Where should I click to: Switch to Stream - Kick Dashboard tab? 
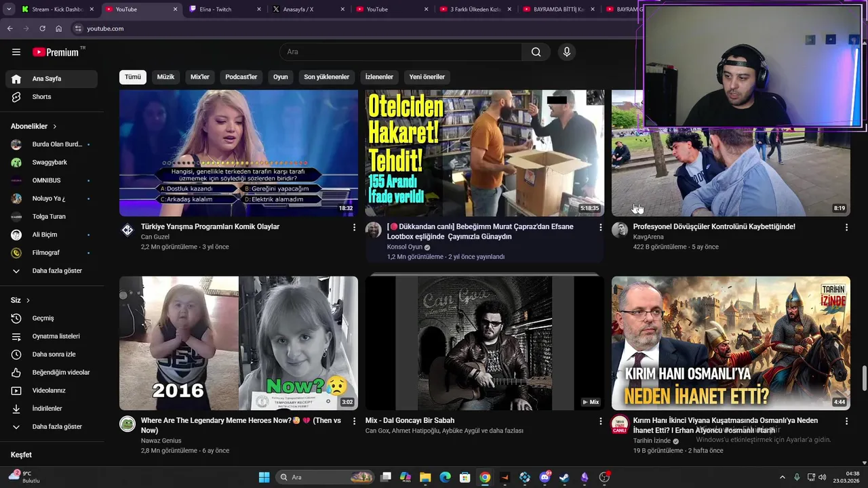[x=58, y=9]
